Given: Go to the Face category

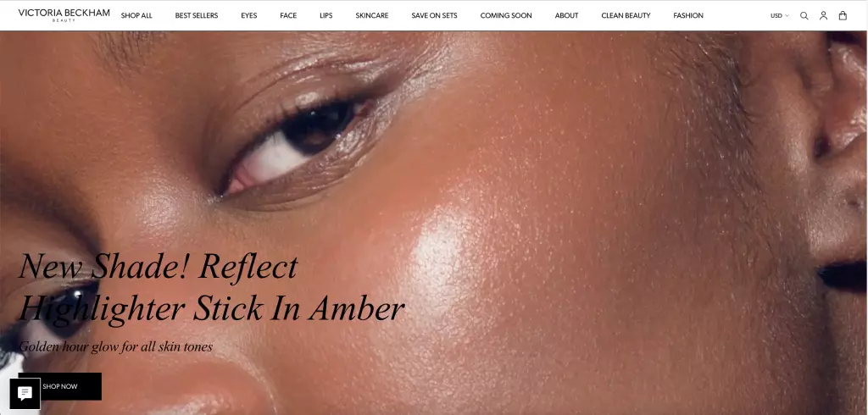Looking at the screenshot, I should click(x=288, y=16).
